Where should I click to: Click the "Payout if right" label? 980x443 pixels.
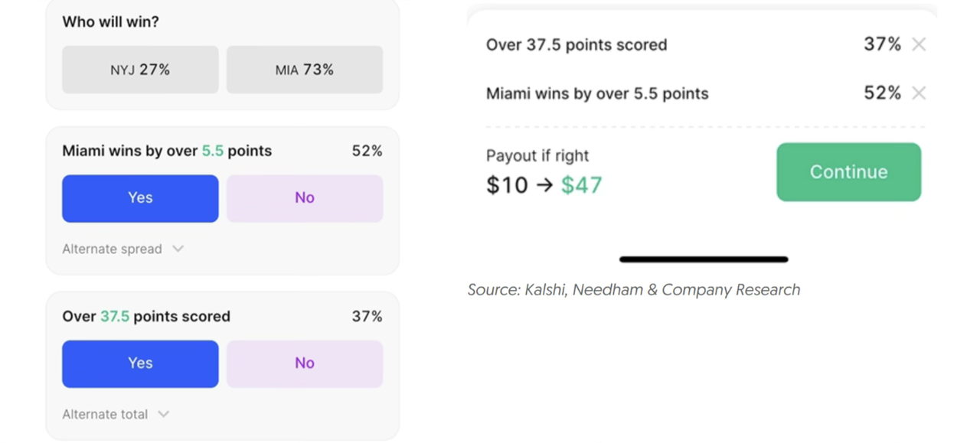pos(537,155)
